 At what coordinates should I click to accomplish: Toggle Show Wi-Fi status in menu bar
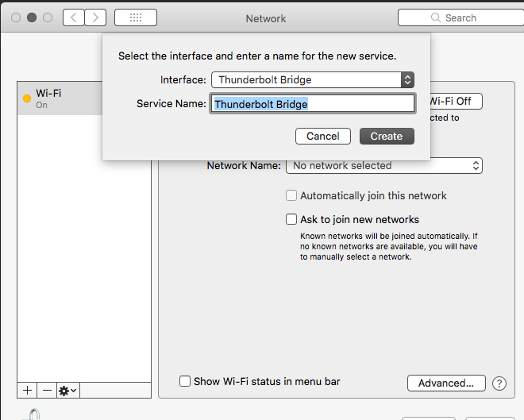coord(185,381)
